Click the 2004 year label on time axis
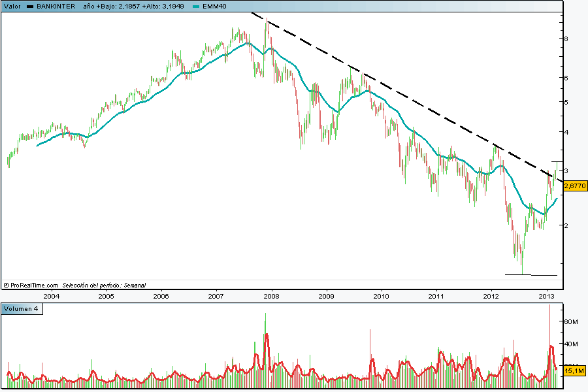The width and height of the screenshot is (588, 392). (x=51, y=297)
